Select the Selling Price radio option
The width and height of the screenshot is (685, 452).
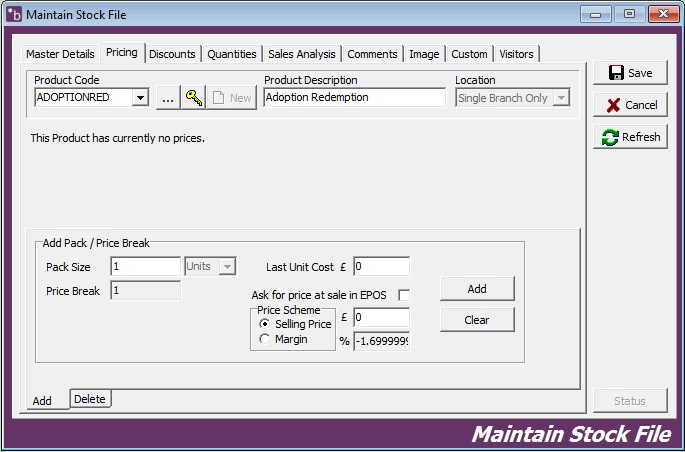tap(265, 324)
